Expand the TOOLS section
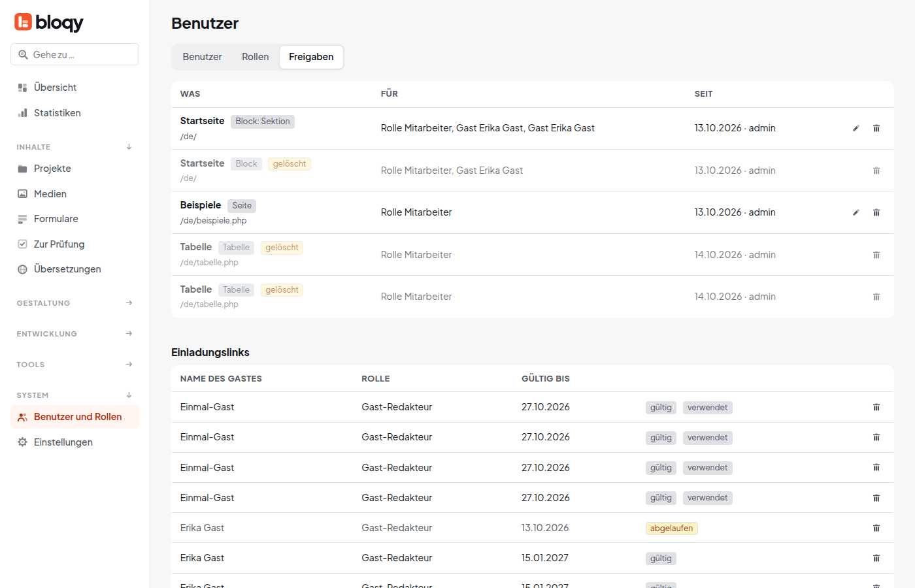The image size is (915, 588). pos(75,365)
